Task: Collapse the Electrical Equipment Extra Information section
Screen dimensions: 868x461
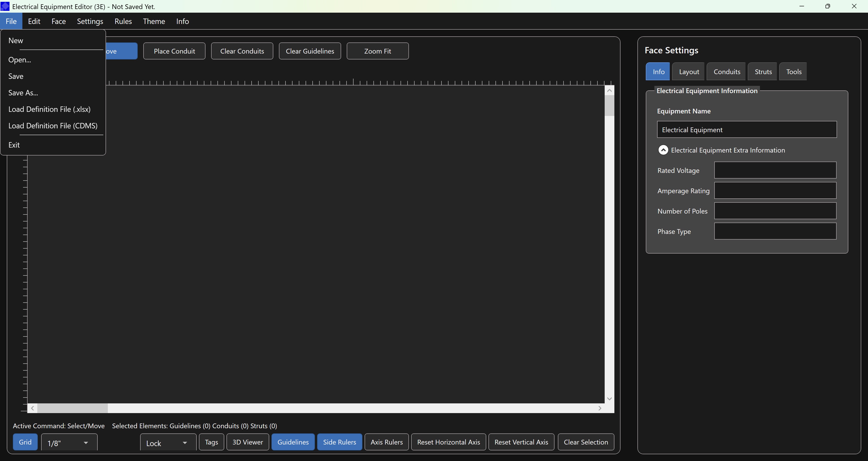Action: [x=663, y=150]
